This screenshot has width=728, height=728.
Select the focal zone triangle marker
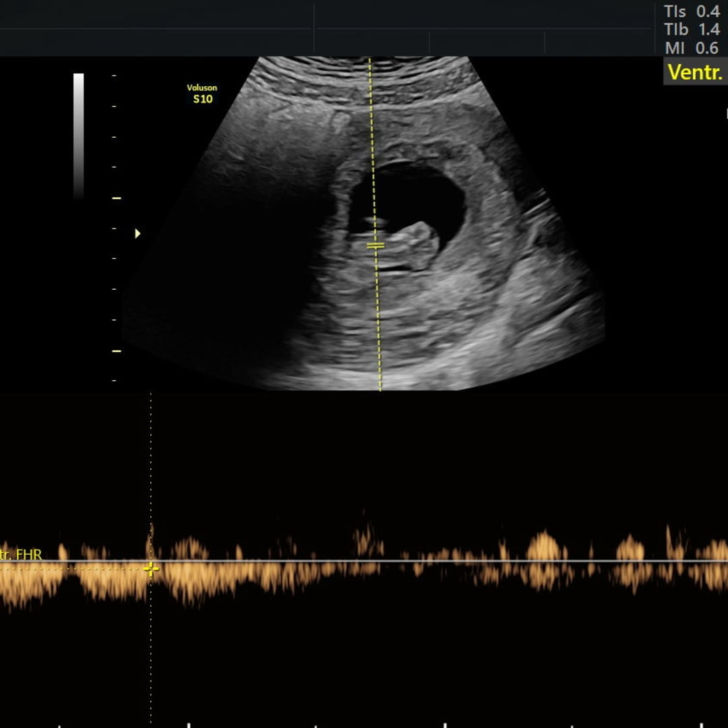[138, 233]
